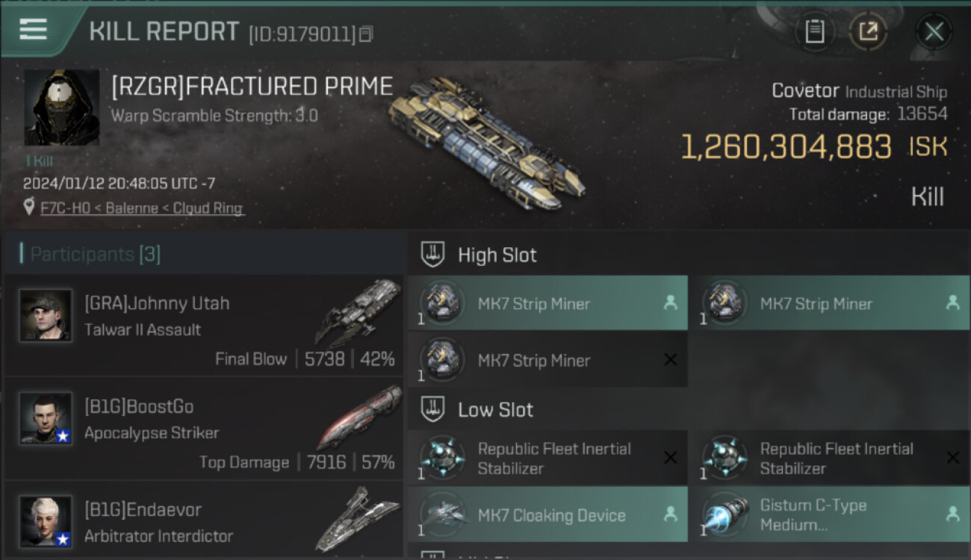Select the MK7 Cloaking Device module icon
971x560 pixels.
[442, 515]
